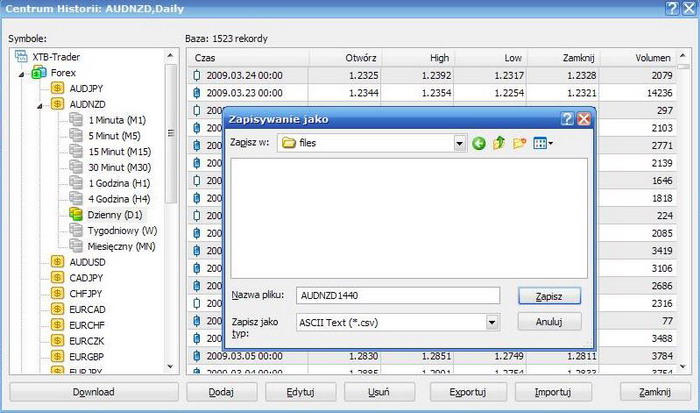
Task: Click the Zapisz button
Action: pos(549,296)
